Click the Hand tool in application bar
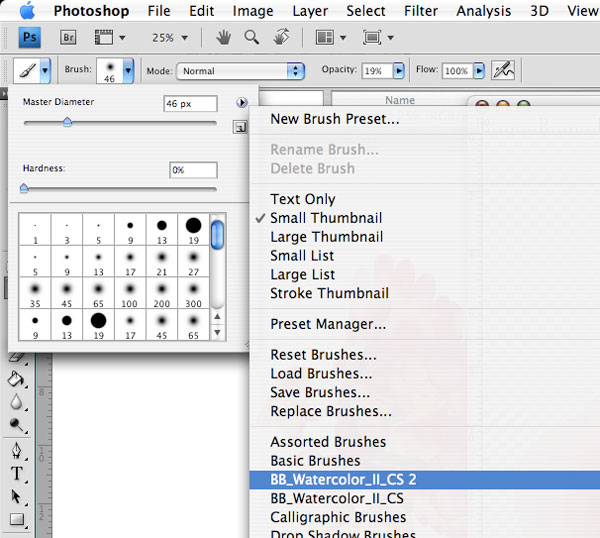The image size is (600, 538). tap(226, 38)
